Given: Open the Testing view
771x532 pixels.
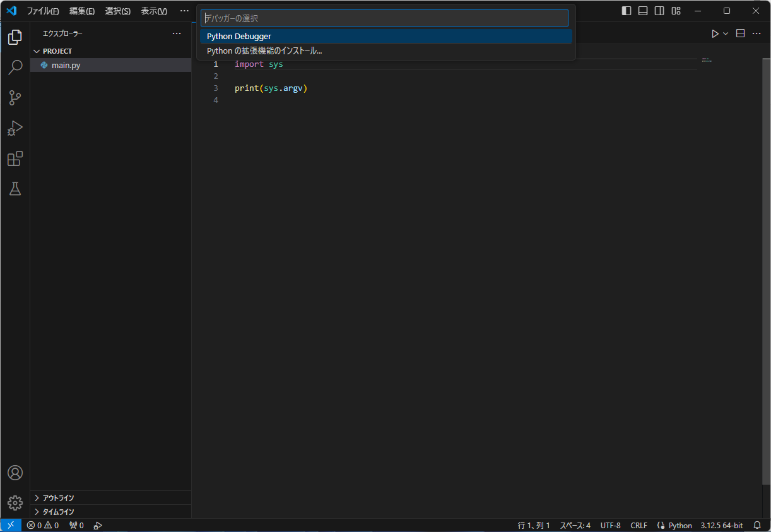Looking at the screenshot, I should pos(15,189).
